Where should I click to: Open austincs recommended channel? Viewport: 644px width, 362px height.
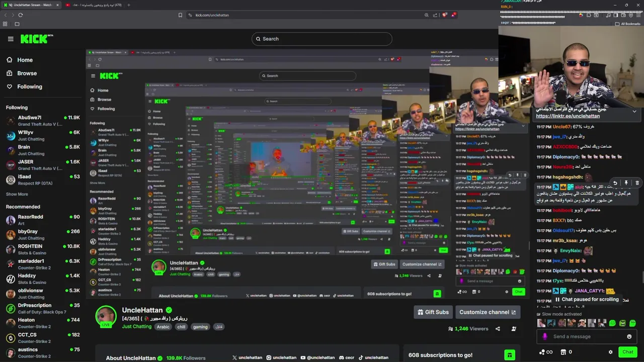pos(43,352)
